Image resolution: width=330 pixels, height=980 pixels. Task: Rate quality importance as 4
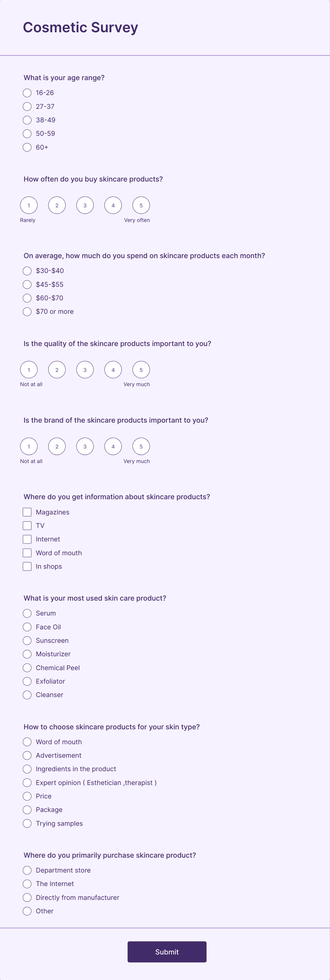(113, 370)
